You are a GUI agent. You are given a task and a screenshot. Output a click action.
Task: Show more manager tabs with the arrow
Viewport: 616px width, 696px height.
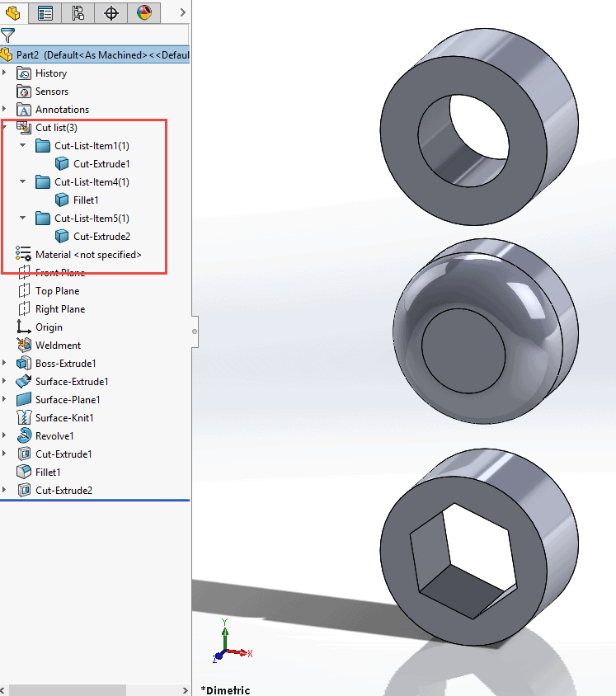click(x=182, y=12)
